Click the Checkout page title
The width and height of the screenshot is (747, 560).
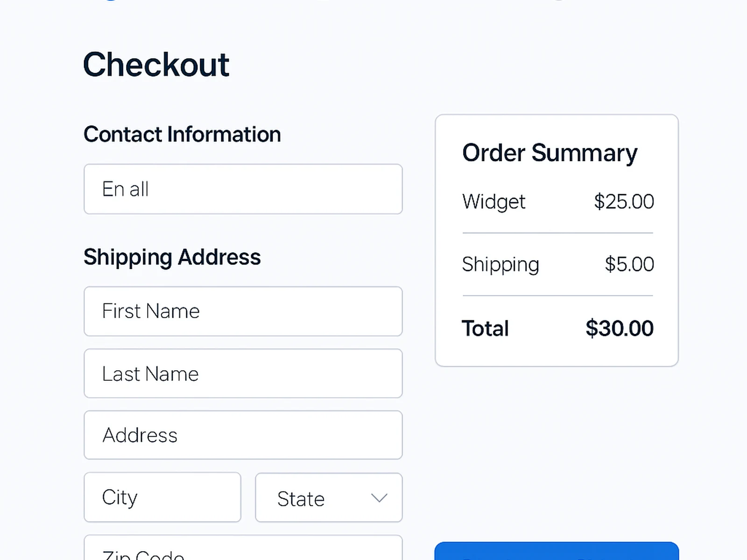coord(156,64)
